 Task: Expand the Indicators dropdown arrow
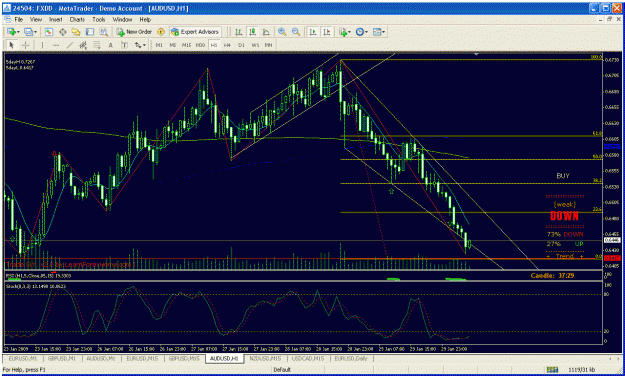click(349, 32)
